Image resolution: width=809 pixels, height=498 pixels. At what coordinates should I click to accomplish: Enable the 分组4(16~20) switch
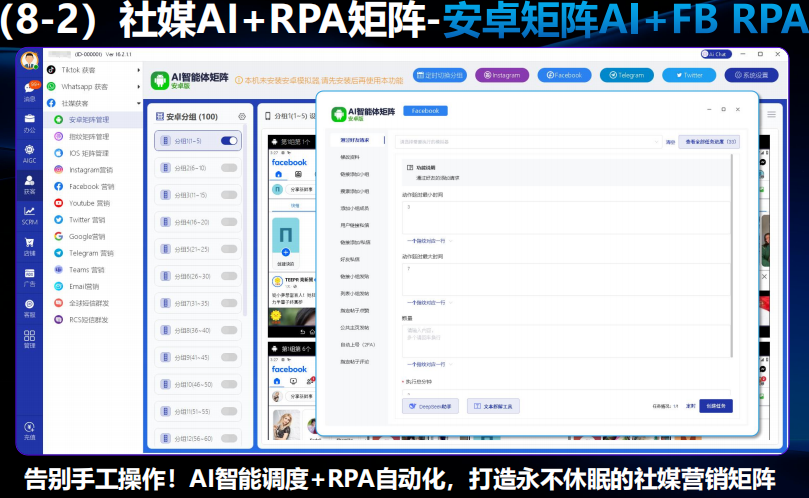point(229,222)
